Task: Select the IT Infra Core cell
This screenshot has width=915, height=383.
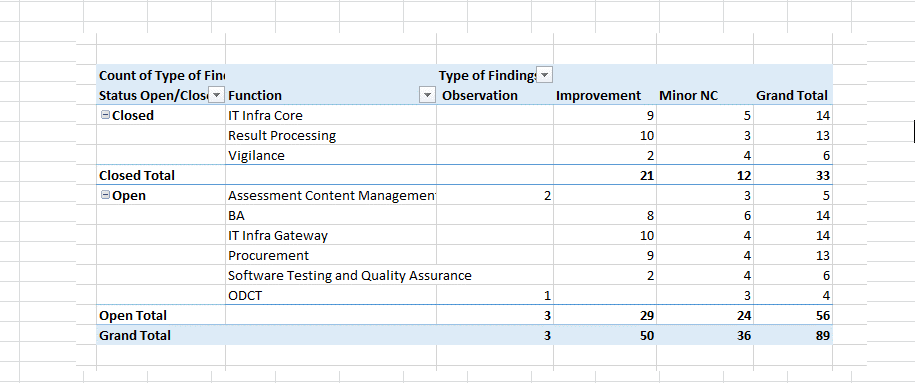Action: point(331,116)
